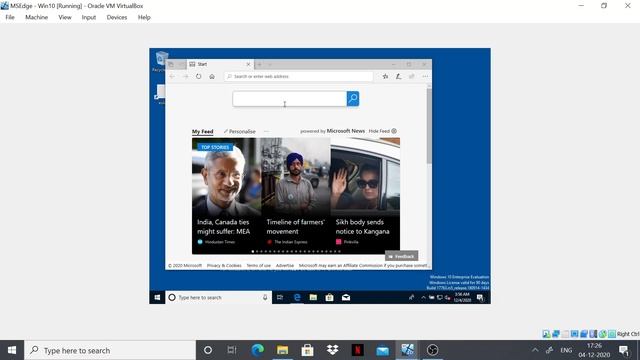Open Advertise footer link
Viewport: 640px width, 360px height.
[284, 265]
